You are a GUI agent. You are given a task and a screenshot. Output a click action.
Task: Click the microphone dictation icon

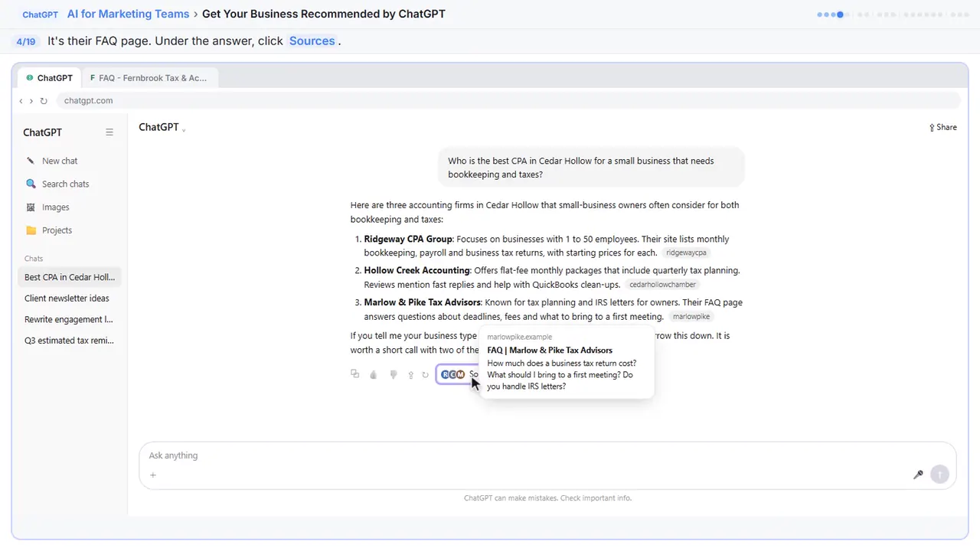[x=918, y=474]
